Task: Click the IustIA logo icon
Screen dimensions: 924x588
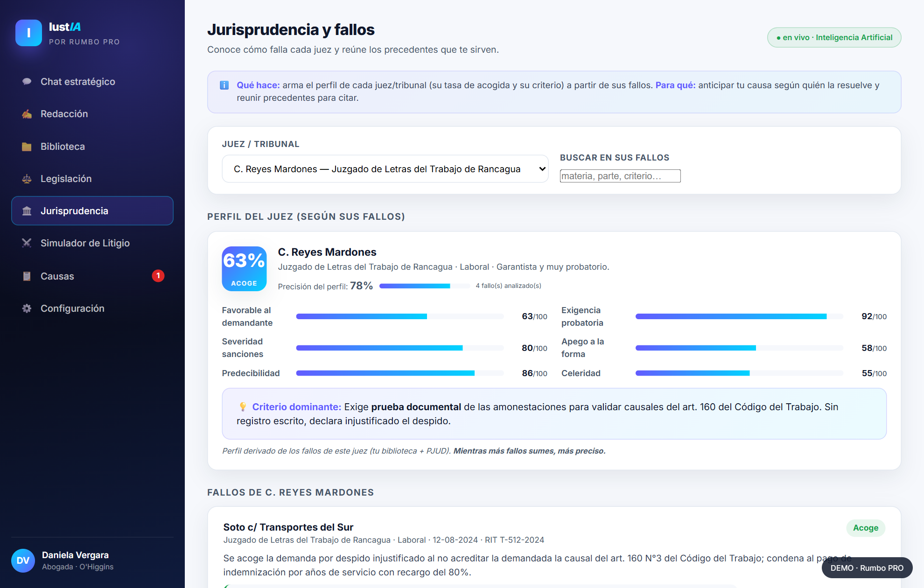Action: pyautogui.click(x=28, y=33)
